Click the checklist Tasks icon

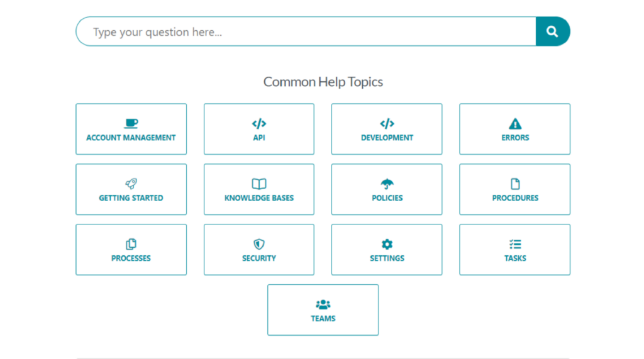(515, 244)
